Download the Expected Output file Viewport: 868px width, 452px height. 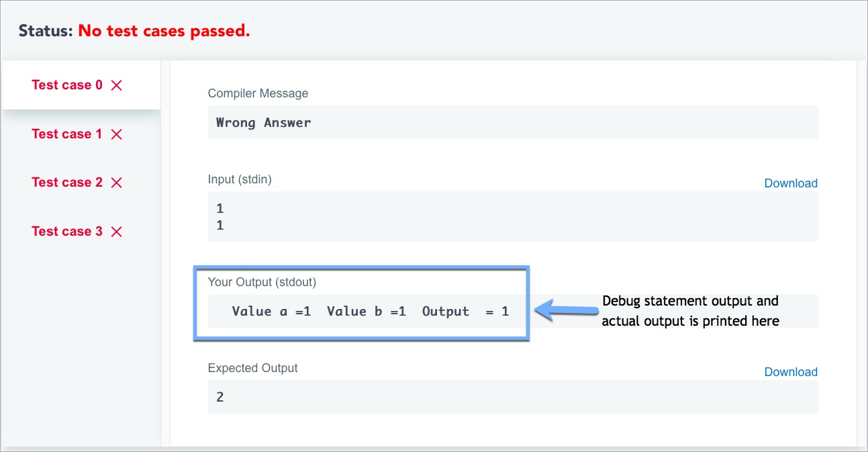click(x=790, y=372)
